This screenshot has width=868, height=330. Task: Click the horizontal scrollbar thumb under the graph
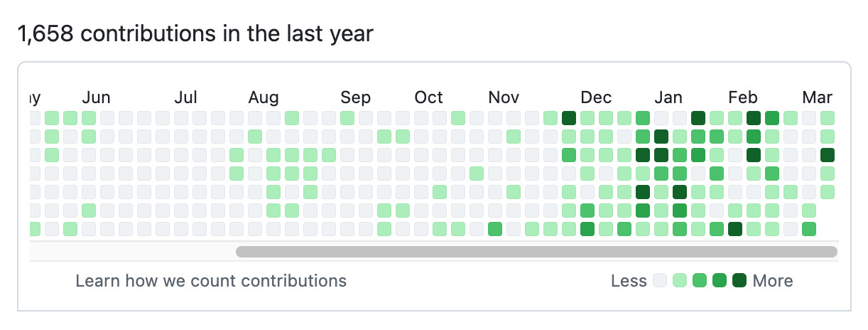pos(536,251)
